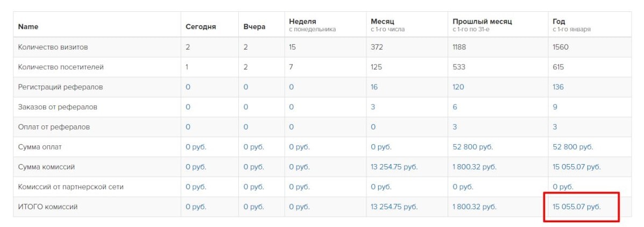The width and height of the screenshot is (644, 227).
Task: Open yearly Сумма комиссий 15 055.07 руб.
Action: coord(577,167)
